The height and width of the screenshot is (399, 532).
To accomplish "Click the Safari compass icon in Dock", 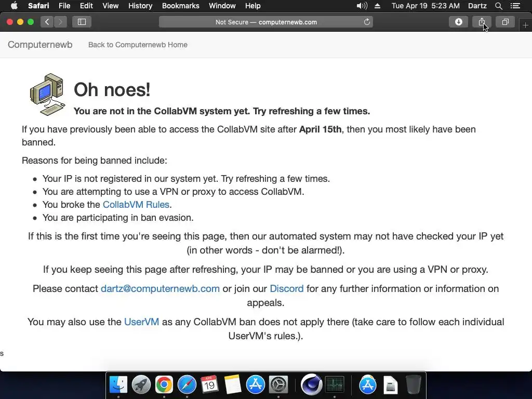I will 187,385.
